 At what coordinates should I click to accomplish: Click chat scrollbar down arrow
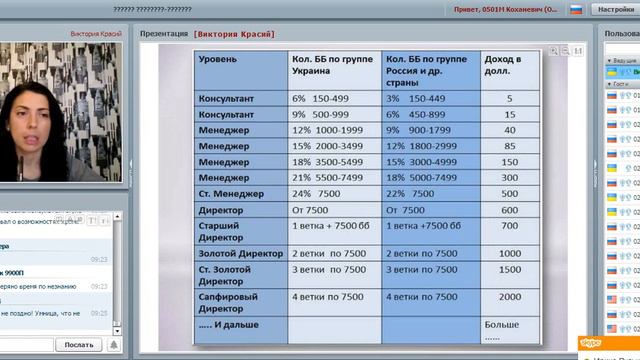click(117, 331)
